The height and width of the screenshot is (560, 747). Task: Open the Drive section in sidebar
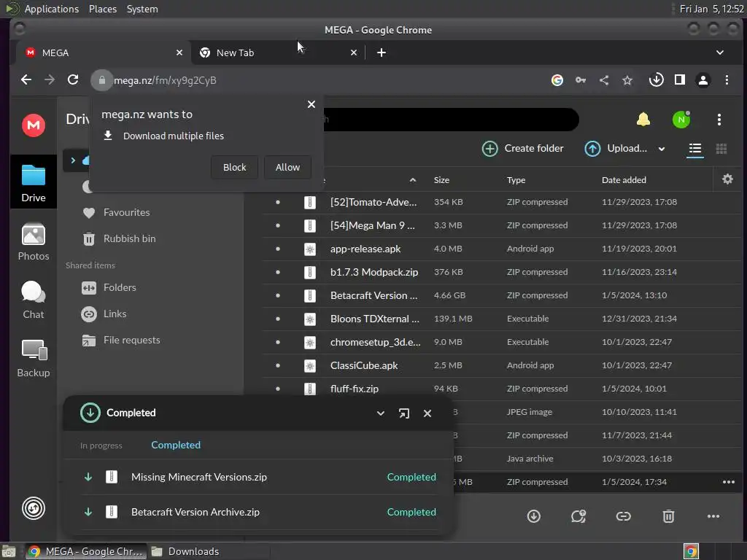(34, 182)
